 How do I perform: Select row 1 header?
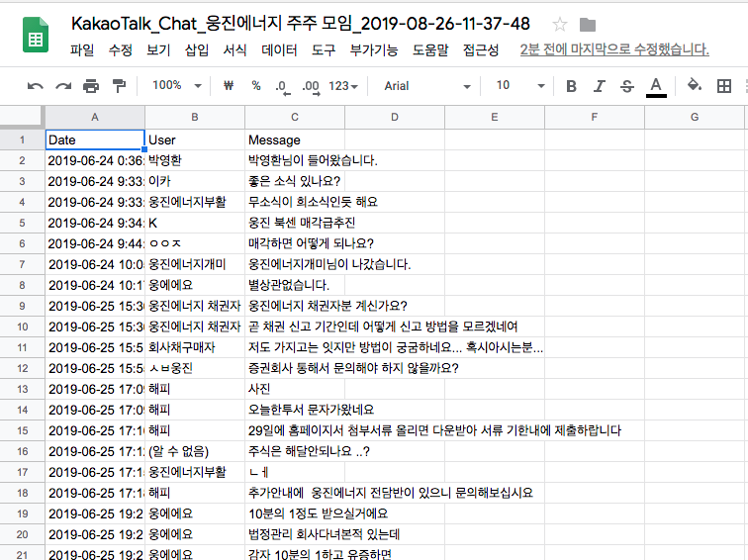coord(22,140)
